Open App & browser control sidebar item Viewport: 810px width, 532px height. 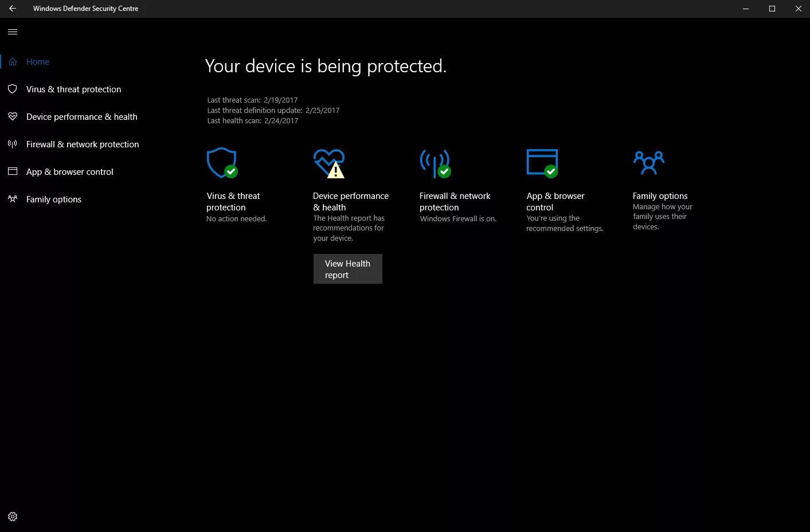pos(69,171)
